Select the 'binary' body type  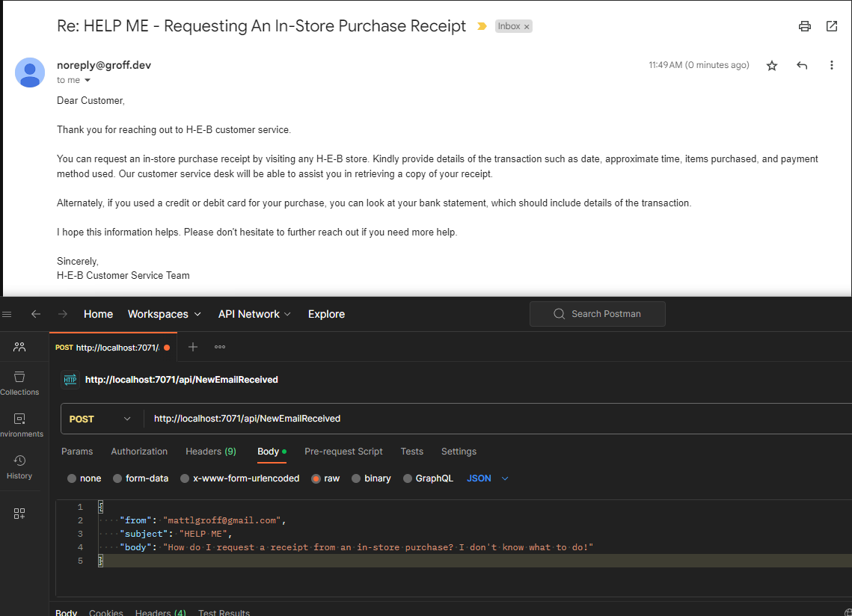[x=371, y=478]
